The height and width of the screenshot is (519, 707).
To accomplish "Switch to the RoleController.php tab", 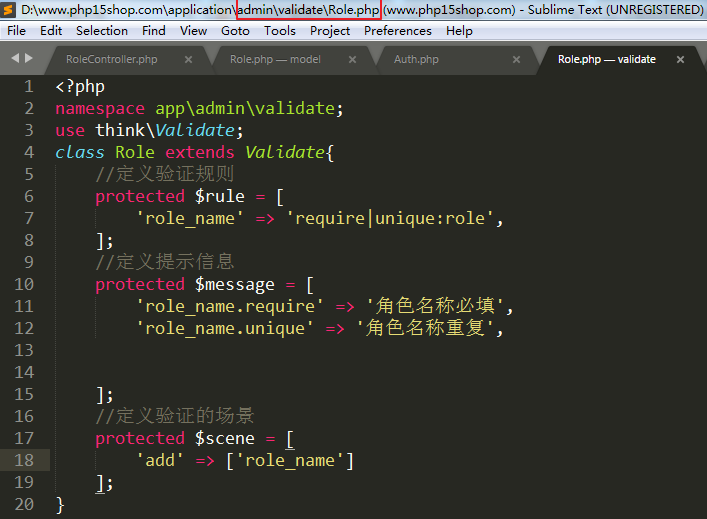I will (111, 60).
